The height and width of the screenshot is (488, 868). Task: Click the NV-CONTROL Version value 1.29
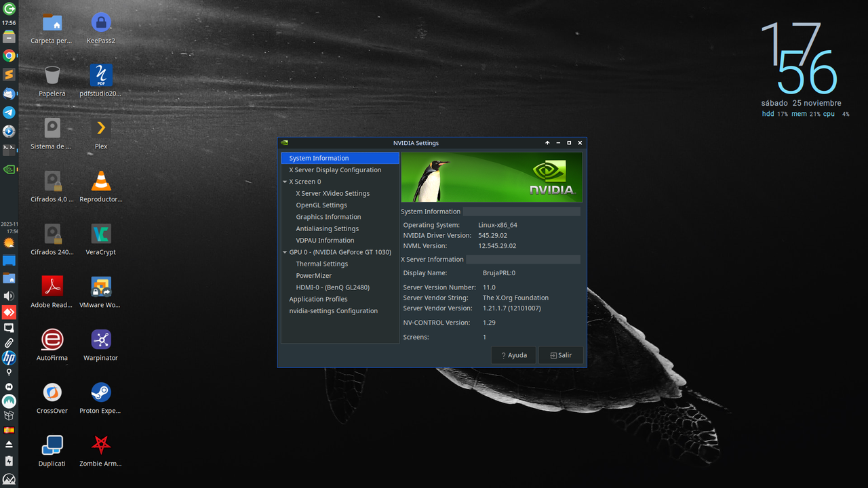[x=489, y=323]
